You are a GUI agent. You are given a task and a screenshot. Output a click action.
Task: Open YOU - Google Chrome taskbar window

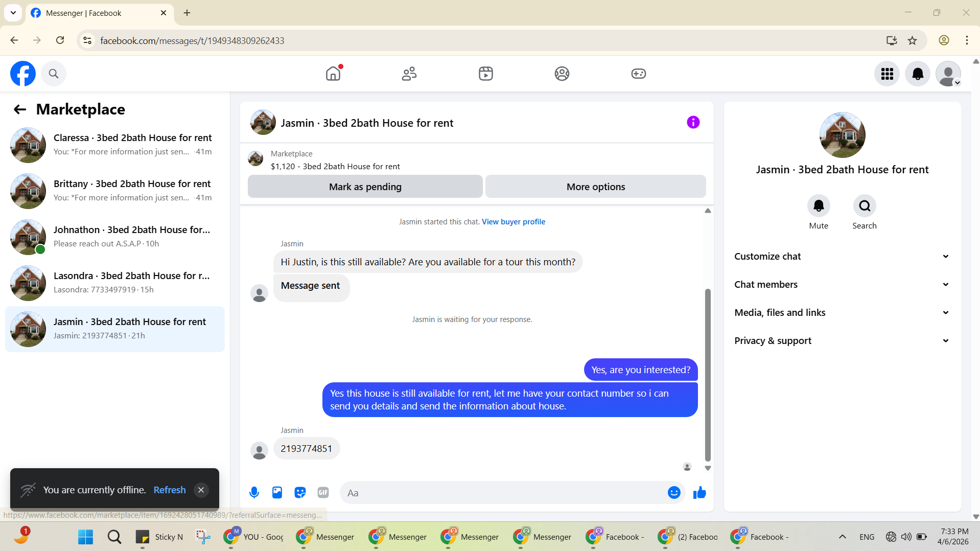point(253,537)
